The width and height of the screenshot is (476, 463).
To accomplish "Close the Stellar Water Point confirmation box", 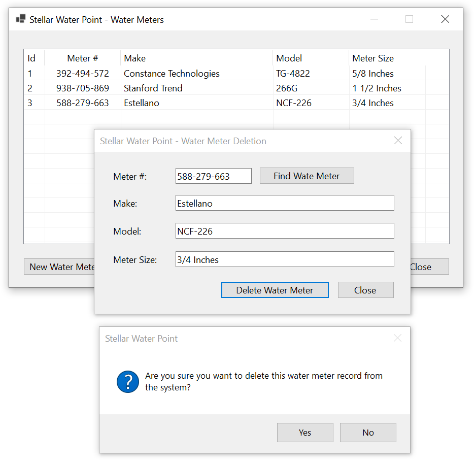I will (x=397, y=338).
